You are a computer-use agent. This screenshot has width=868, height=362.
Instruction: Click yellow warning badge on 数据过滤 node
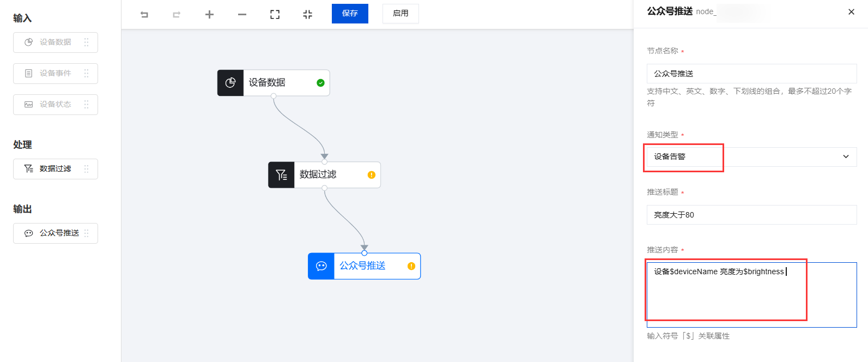coord(372,175)
